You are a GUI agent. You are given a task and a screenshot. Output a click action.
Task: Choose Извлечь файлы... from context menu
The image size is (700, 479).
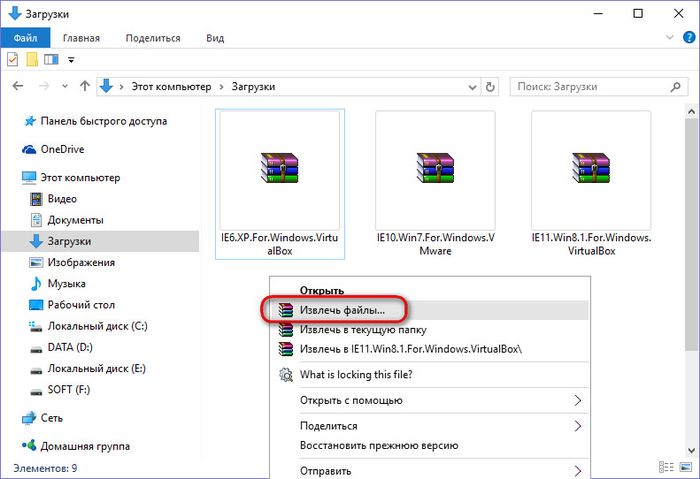[x=342, y=310]
